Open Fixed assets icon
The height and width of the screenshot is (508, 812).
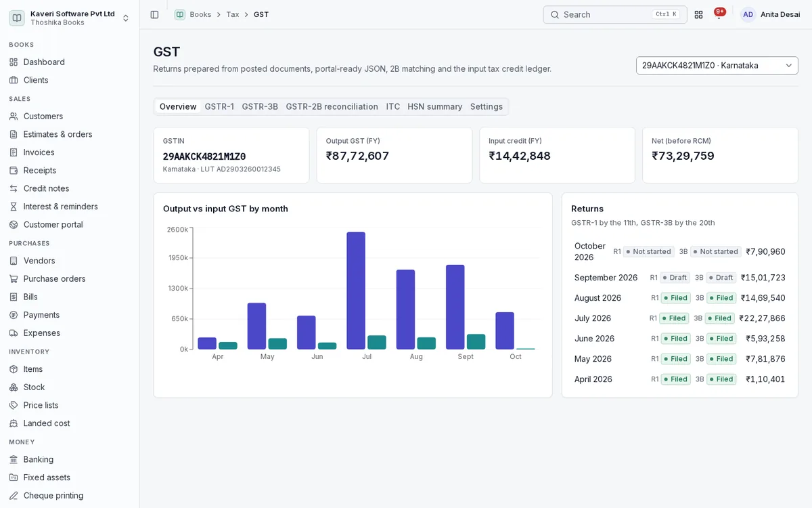[14, 478]
